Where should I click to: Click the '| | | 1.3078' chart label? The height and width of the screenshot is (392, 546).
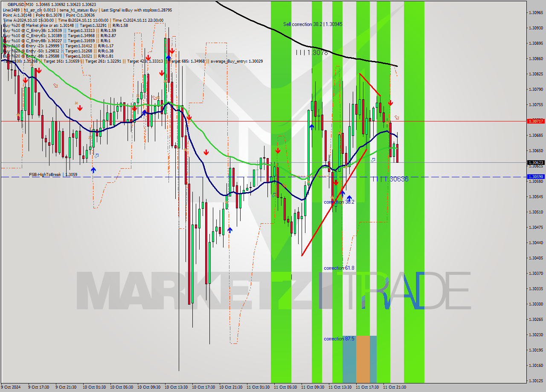click(x=312, y=53)
